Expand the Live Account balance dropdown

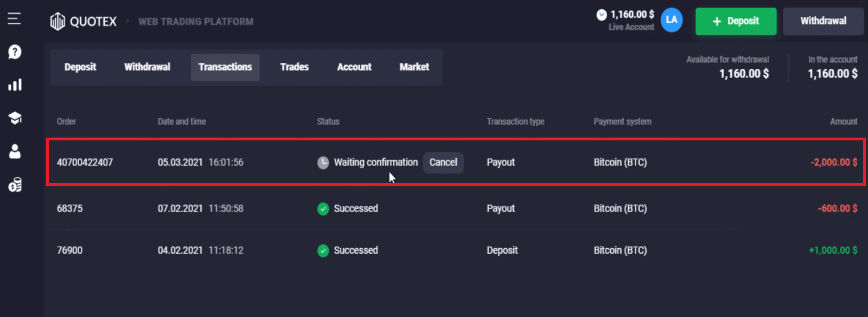pyautogui.click(x=602, y=15)
